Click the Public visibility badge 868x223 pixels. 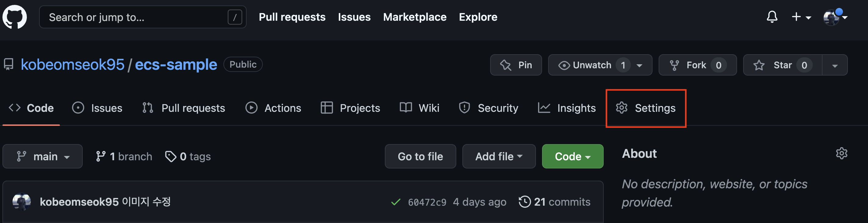pos(243,64)
